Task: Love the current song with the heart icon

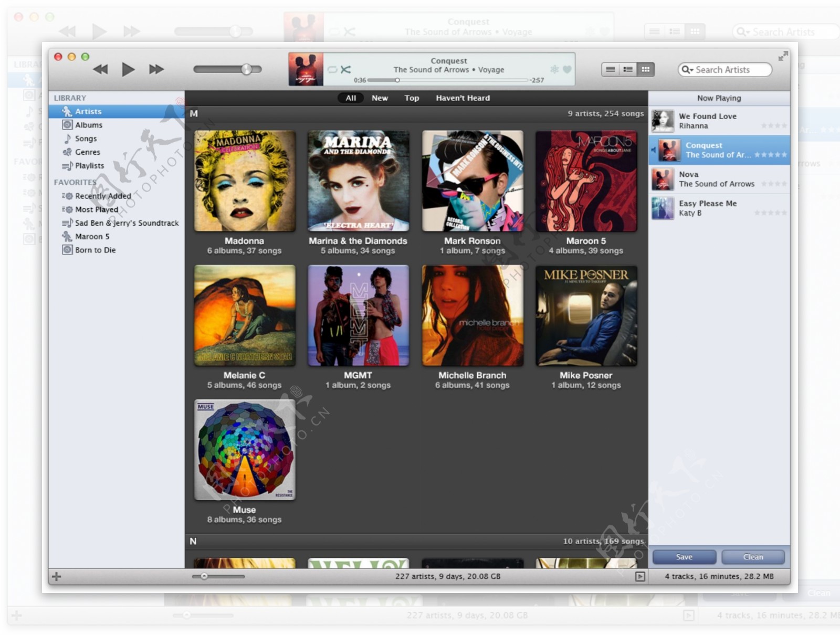Action: pyautogui.click(x=567, y=69)
